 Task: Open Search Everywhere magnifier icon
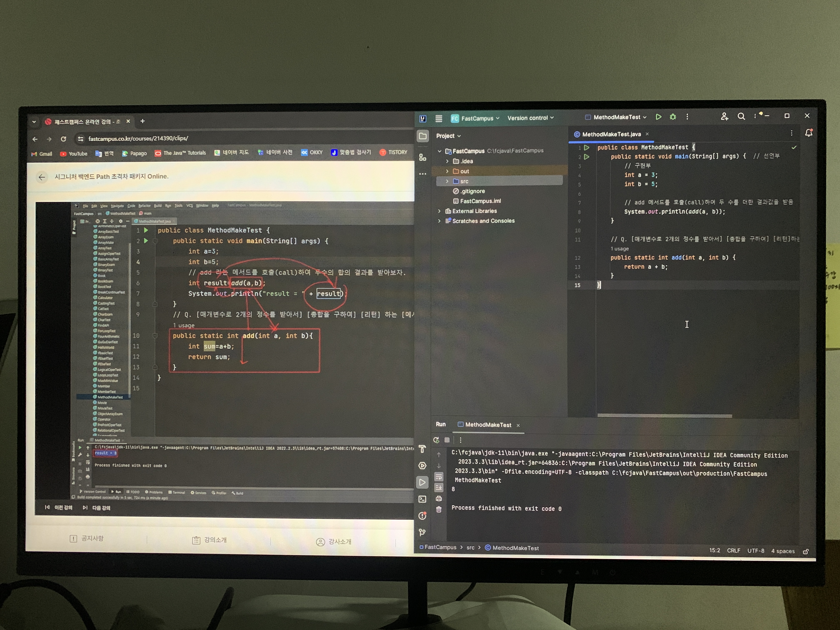point(741,117)
